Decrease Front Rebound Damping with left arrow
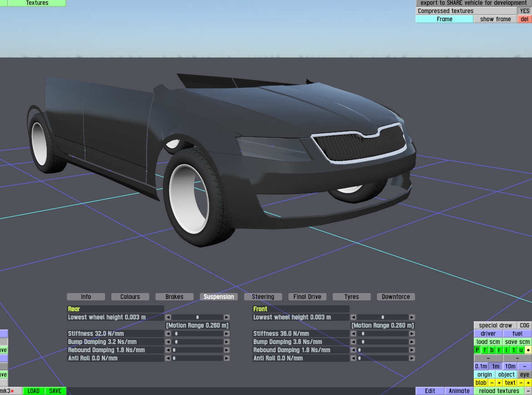 tap(353, 350)
